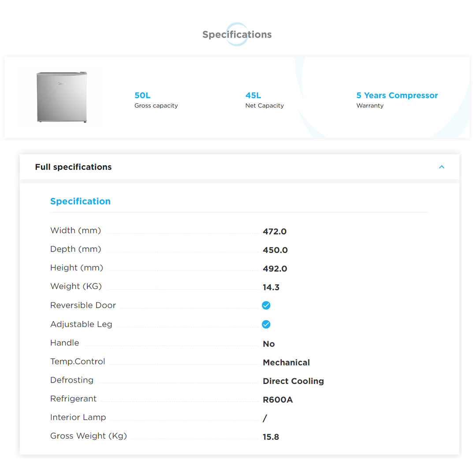Click the 50L gross capacity value
This screenshot has width=476, height=476.
[142, 95]
